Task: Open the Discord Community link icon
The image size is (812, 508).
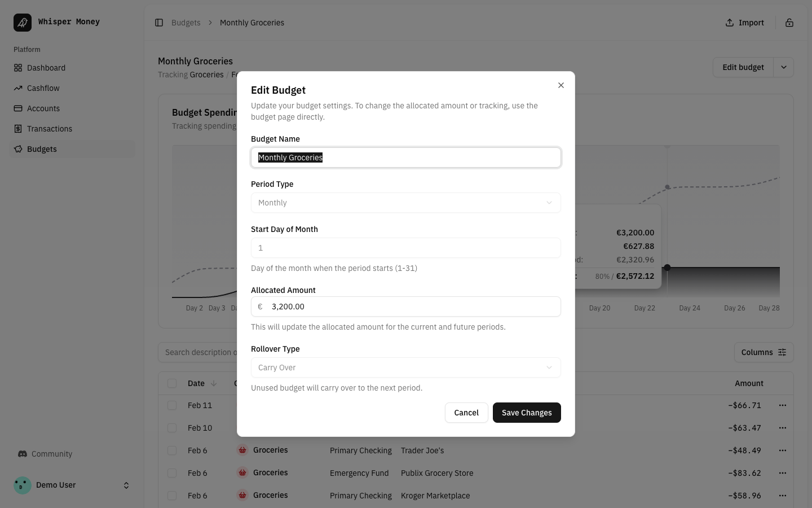Action: pyautogui.click(x=23, y=454)
